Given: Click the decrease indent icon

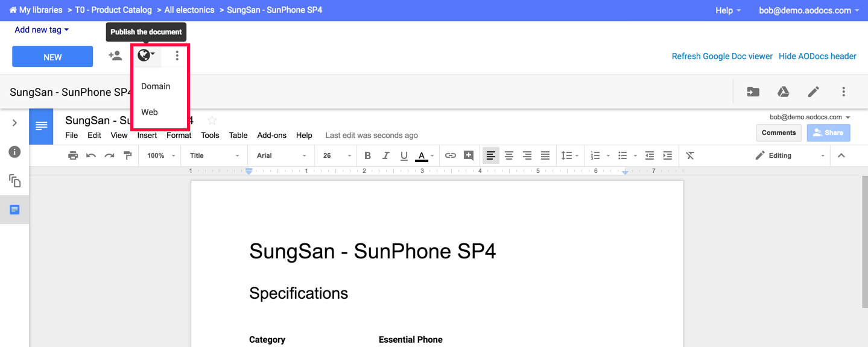Looking at the screenshot, I should click(x=650, y=155).
